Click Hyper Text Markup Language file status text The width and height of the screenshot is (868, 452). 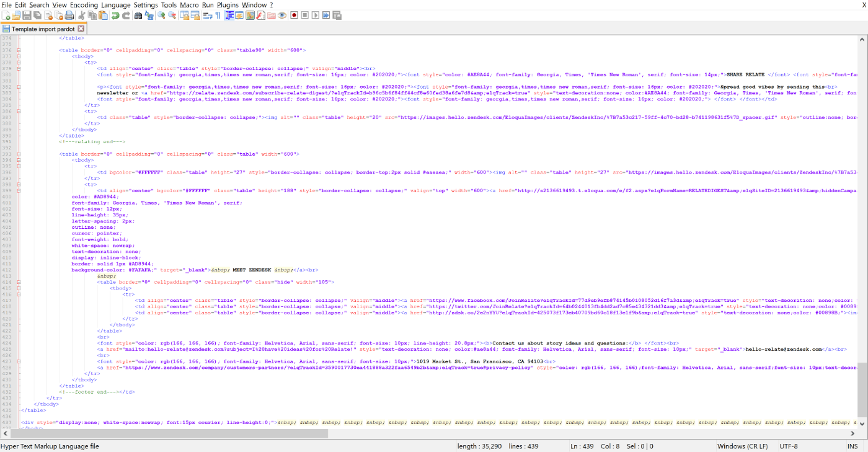click(x=50, y=446)
